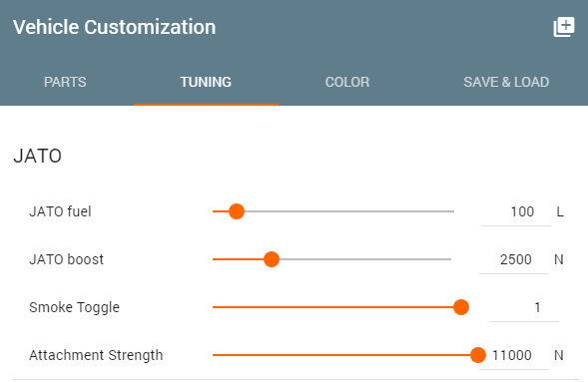
Task: Open the COLOR tab
Action: coord(347,82)
